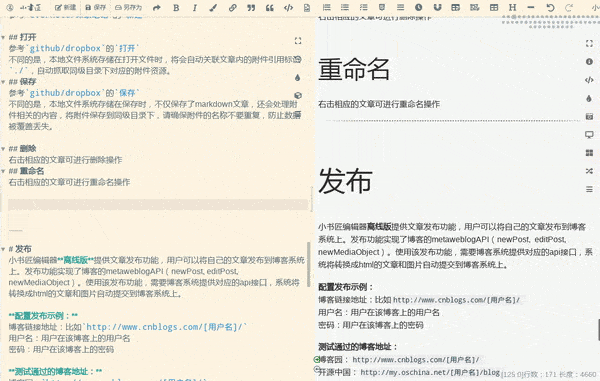This screenshot has width=600, height=381.
Task: Click the my.oschina.net URL in preview
Action: pos(430,372)
